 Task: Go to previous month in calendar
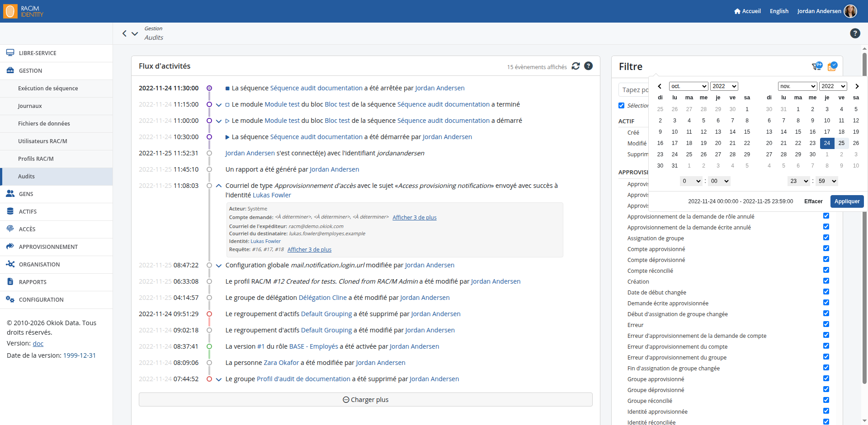(x=660, y=86)
